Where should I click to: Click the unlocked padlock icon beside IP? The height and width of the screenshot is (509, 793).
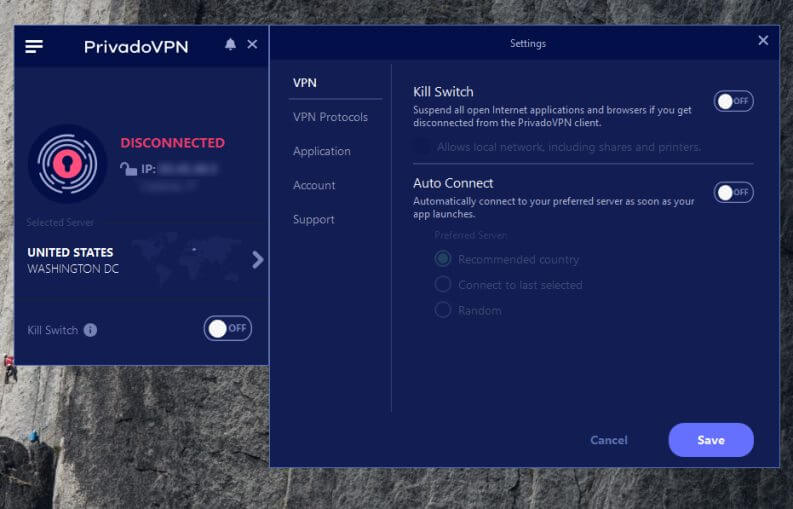pyautogui.click(x=128, y=168)
